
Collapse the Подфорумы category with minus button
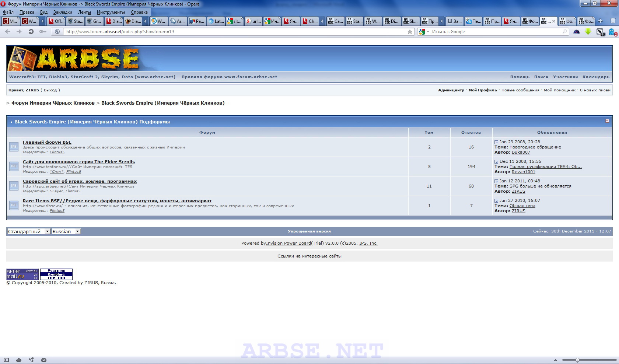(607, 121)
